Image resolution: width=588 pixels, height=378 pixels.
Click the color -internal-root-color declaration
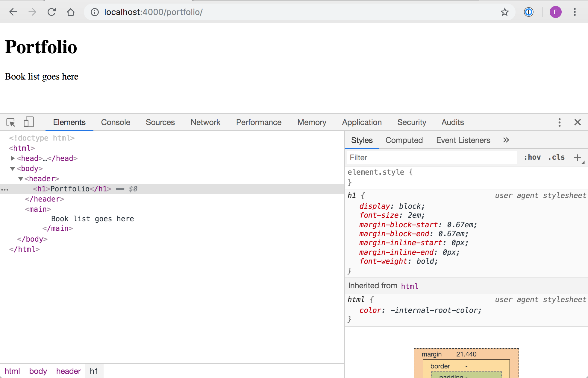pos(420,310)
